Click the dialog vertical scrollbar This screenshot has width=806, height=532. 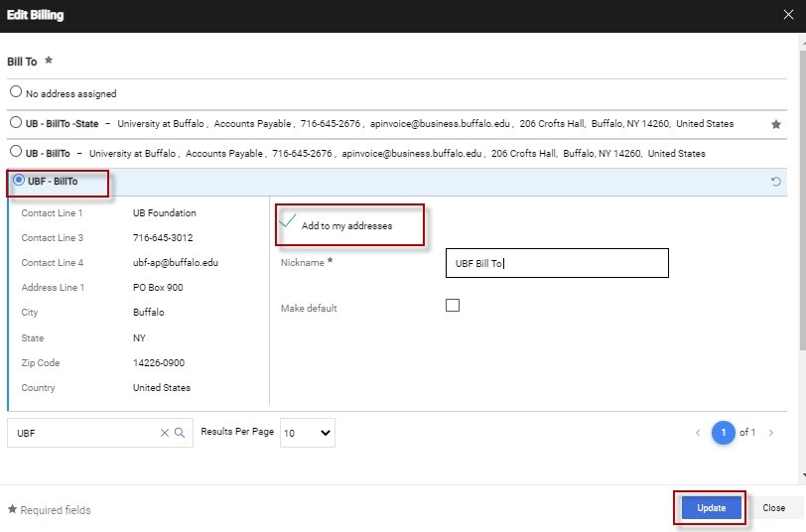(800, 199)
